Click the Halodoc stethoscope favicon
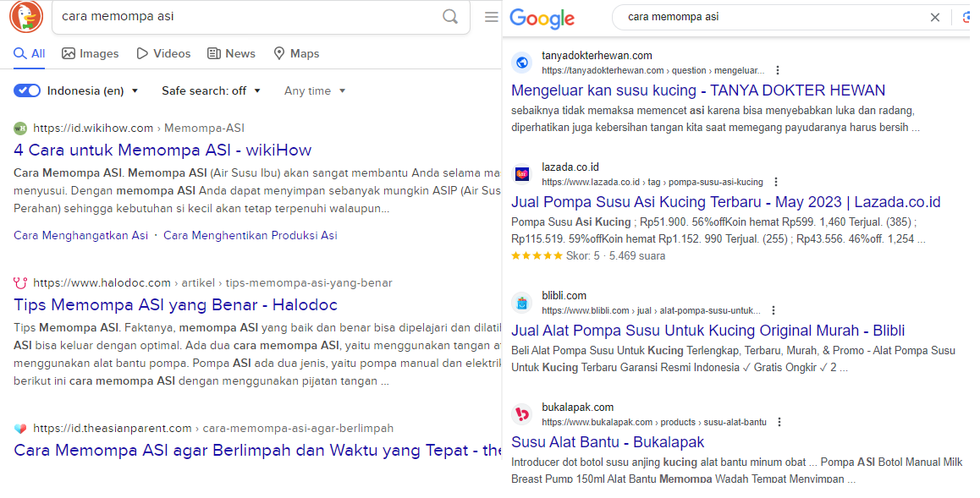The height and width of the screenshot is (498, 980). (20, 282)
